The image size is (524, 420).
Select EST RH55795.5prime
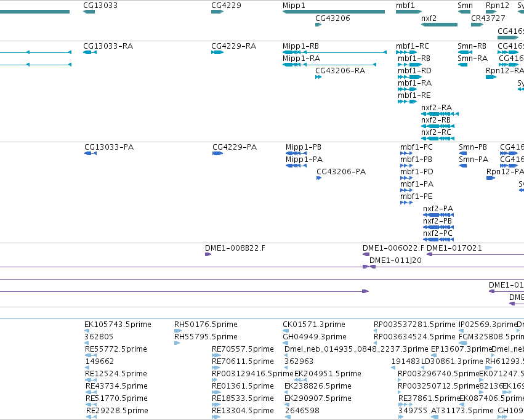pos(177,343)
